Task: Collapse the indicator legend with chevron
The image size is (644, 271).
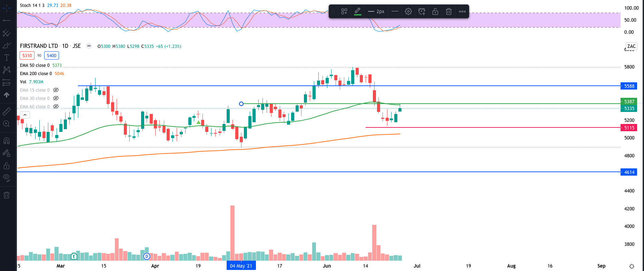Action: [25, 115]
